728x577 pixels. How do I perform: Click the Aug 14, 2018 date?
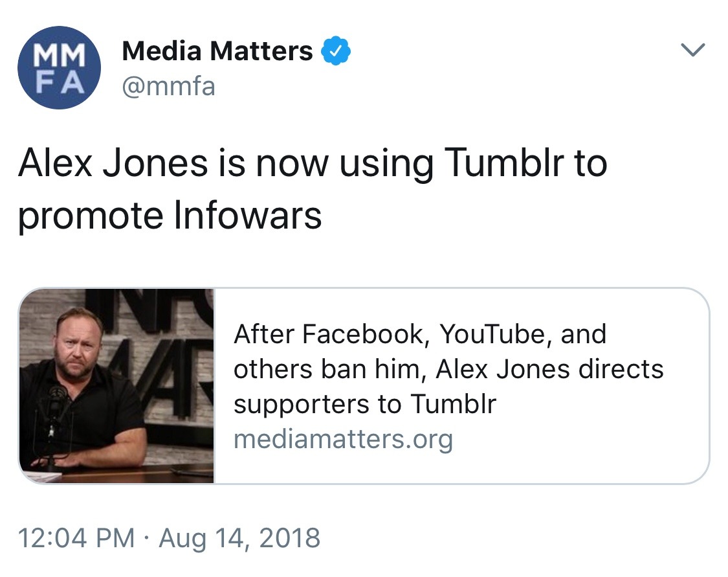239,538
